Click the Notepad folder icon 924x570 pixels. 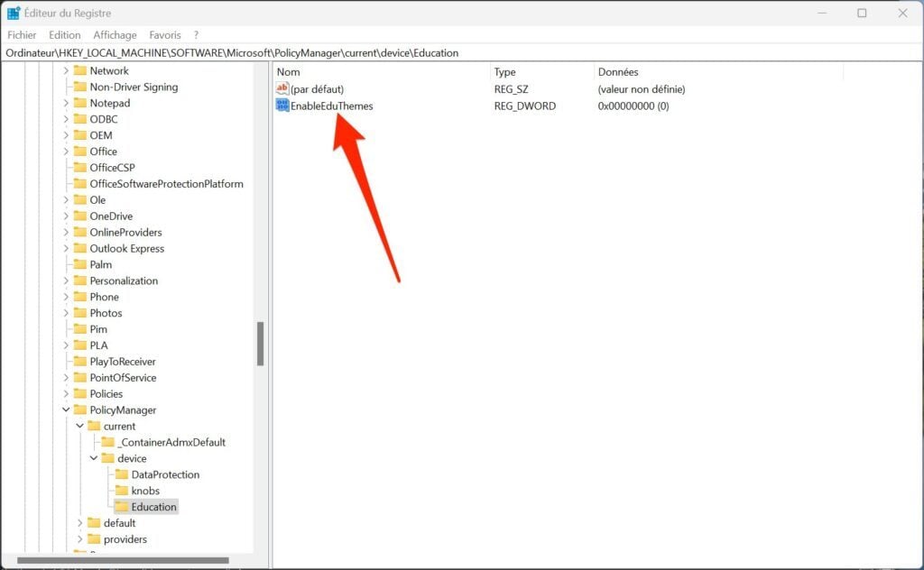click(x=80, y=103)
